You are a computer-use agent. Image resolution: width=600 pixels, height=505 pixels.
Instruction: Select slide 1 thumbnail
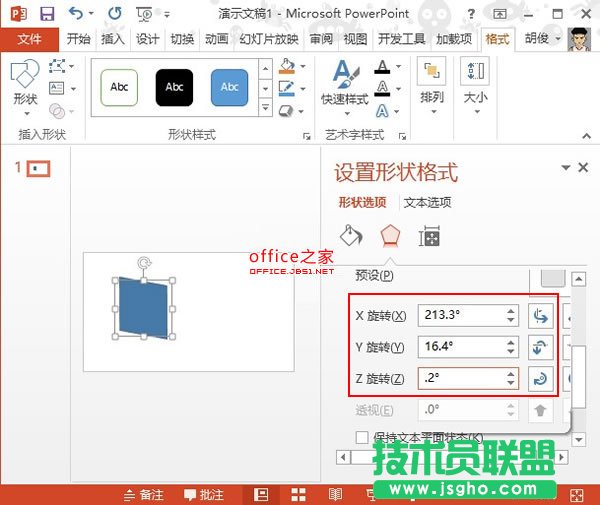point(38,169)
